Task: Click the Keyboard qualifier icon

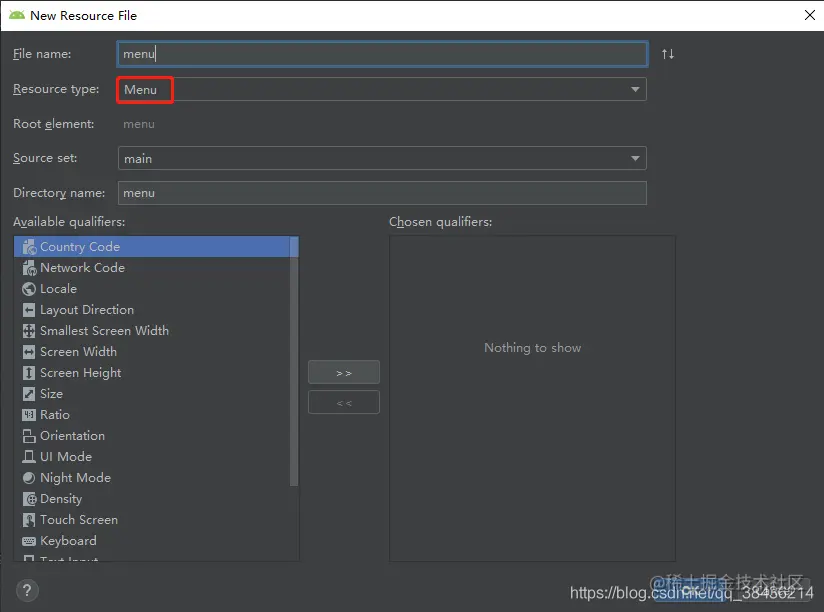Action: pos(29,541)
